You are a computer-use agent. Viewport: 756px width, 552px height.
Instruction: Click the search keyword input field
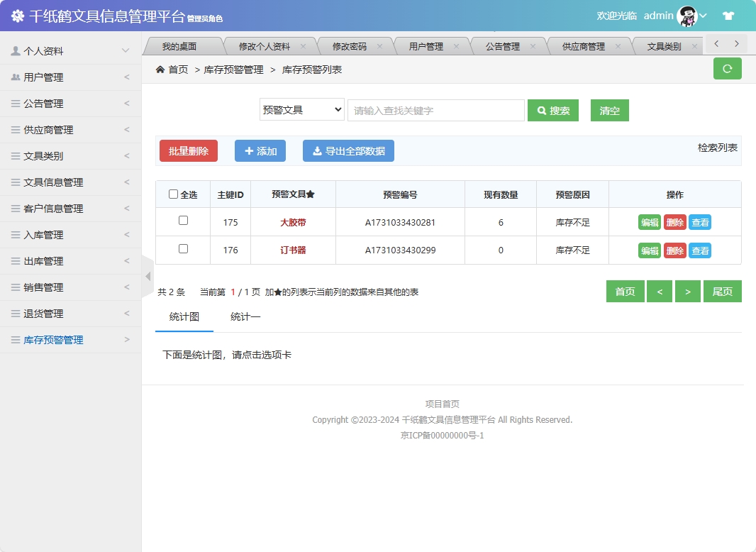pos(435,110)
